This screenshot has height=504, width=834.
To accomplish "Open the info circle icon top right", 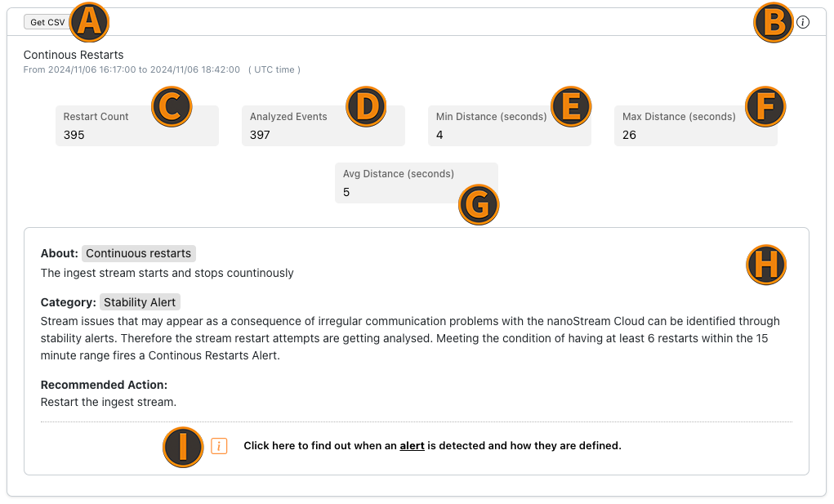I will (803, 22).
